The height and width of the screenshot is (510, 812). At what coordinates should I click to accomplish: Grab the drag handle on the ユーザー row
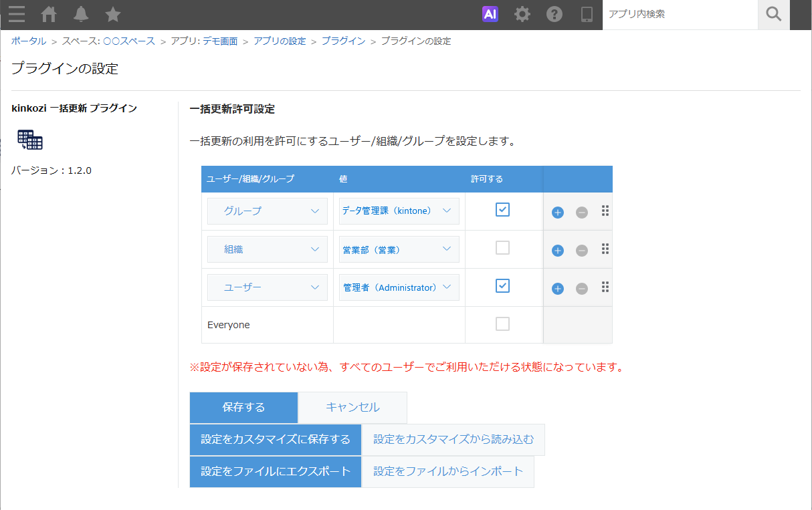605,287
